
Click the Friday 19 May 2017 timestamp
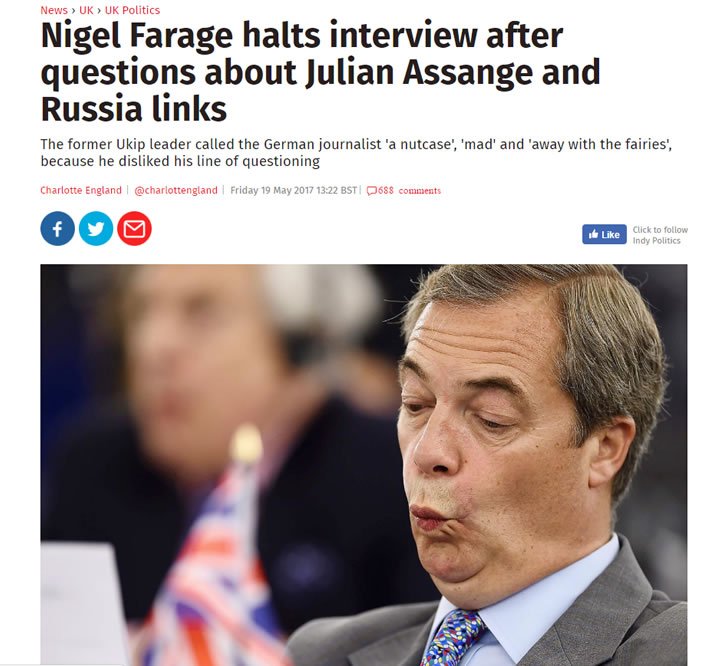click(293, 190)
